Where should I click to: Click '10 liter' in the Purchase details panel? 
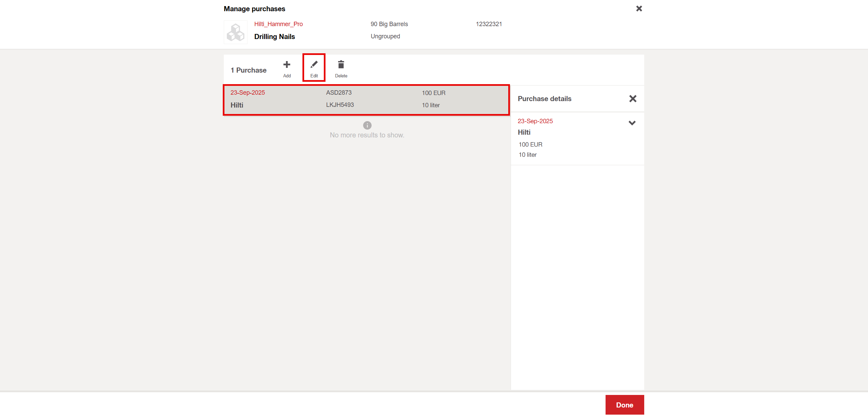(528, 155)
